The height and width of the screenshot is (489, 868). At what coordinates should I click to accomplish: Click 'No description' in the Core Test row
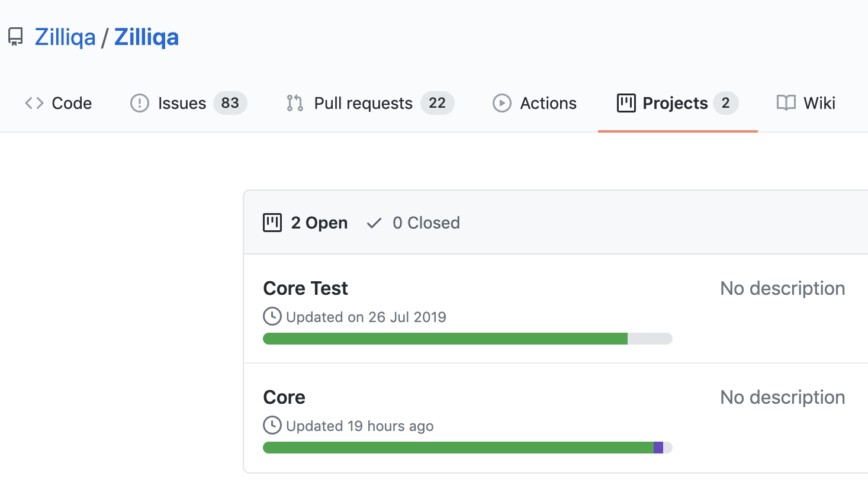(x=782, y=288)
